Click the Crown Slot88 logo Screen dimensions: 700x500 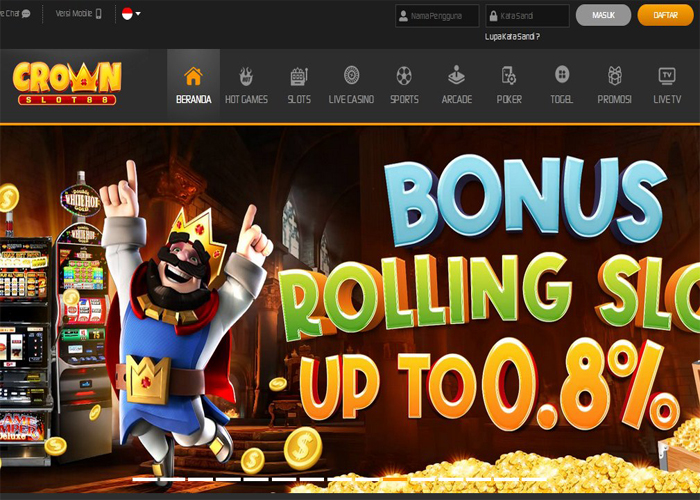tap(67, 83)
